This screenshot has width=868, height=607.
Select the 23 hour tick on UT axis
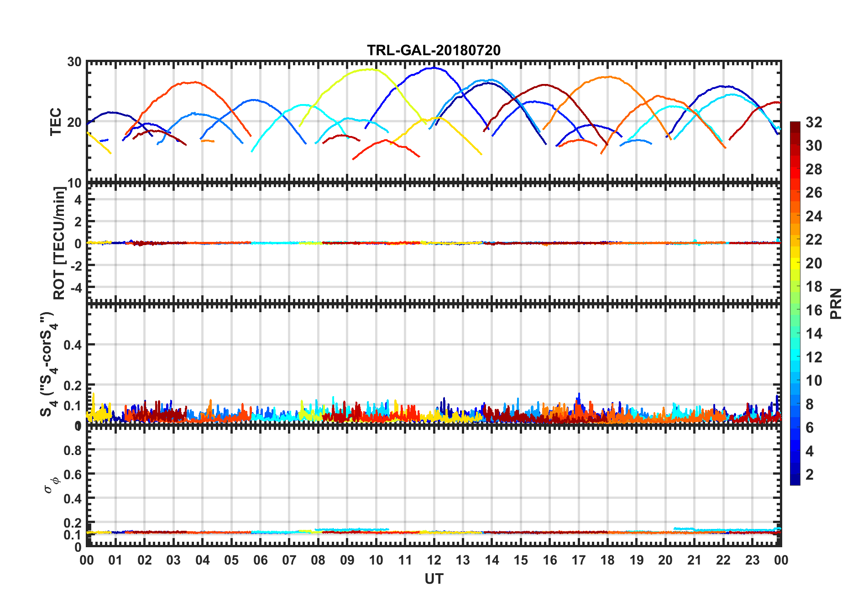tap(752, 560)
